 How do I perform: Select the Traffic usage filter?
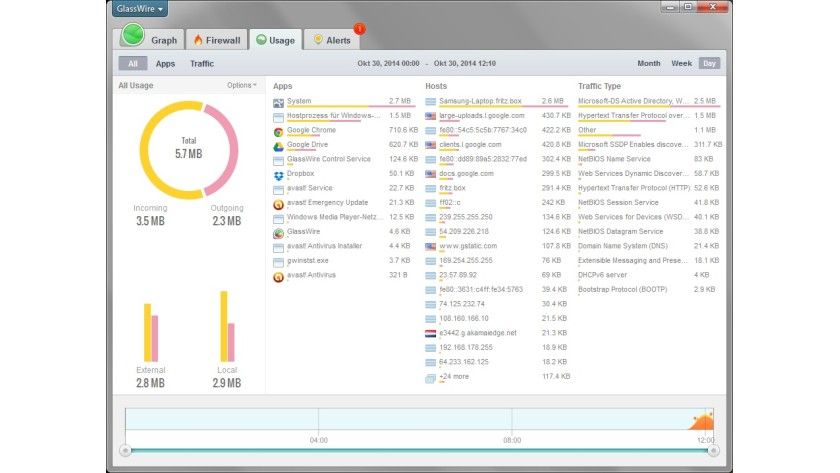click(202, 63)
